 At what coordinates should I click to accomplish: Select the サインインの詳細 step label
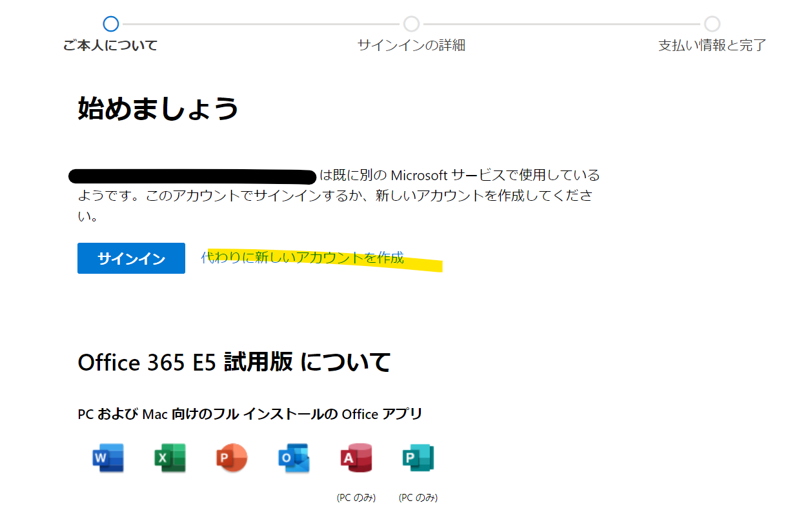(411, 45)
